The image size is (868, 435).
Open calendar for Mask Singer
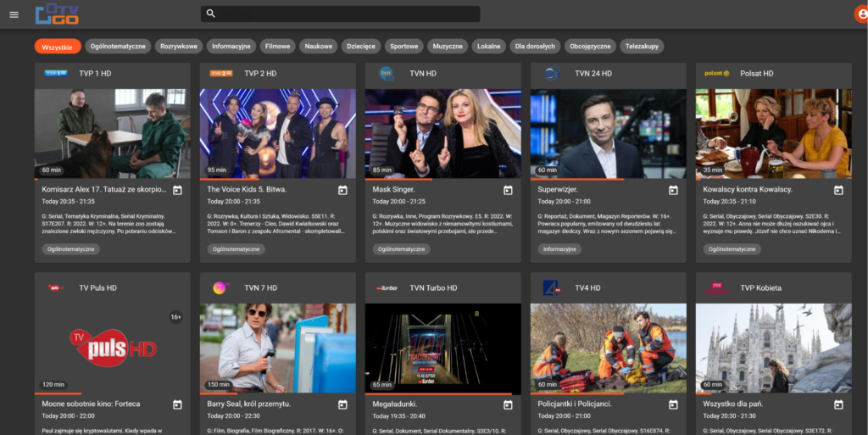pos(508,190)
